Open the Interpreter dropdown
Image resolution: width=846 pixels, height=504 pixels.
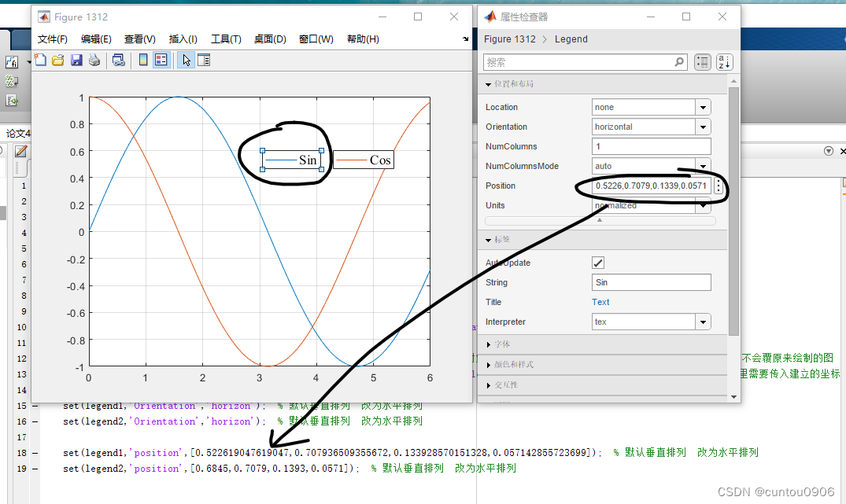(x=703, y=322)
